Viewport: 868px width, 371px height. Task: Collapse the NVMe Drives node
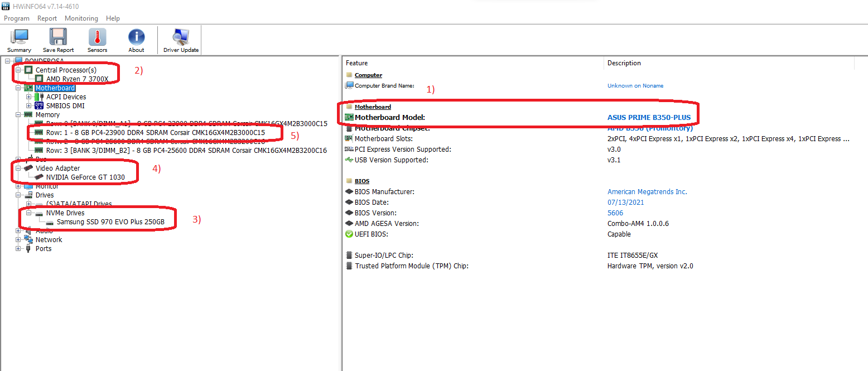[x=29, y=213]
